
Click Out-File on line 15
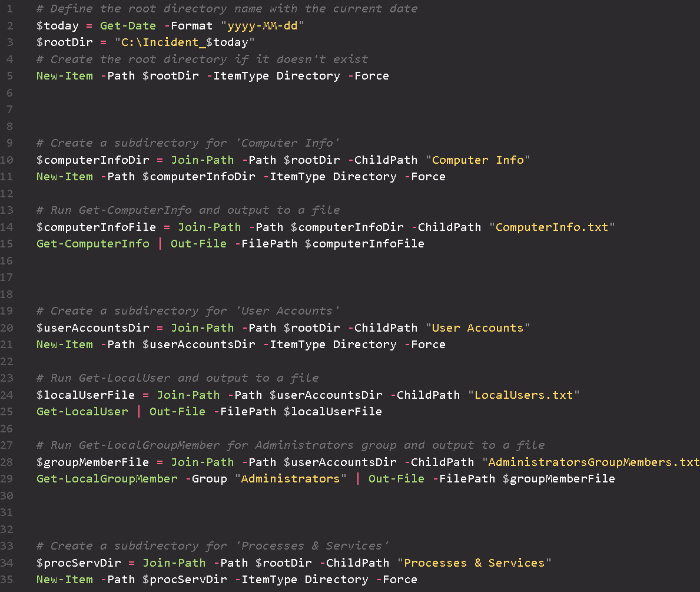point(198,244)
